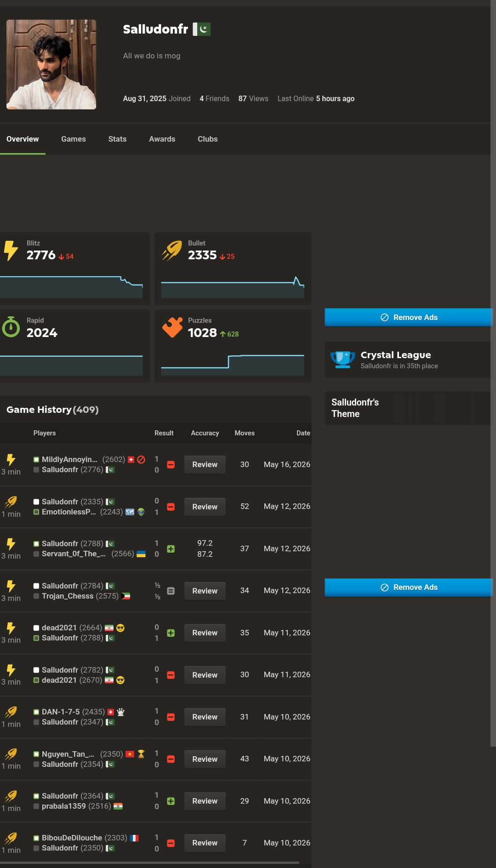Open the Awards tab
Image resolution: width=496 pixels, height=868 pixels.
[x=162, y=139]
